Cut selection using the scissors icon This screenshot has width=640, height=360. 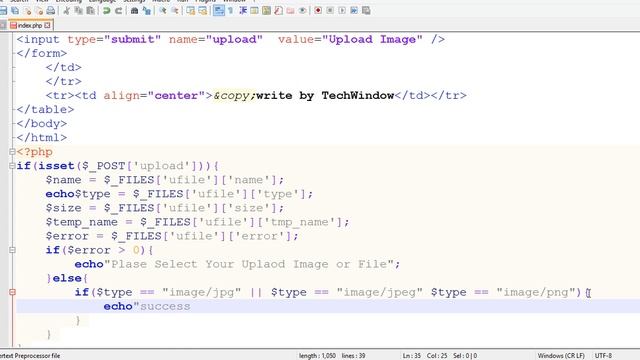pyautogui.click(x=67, y=11)
